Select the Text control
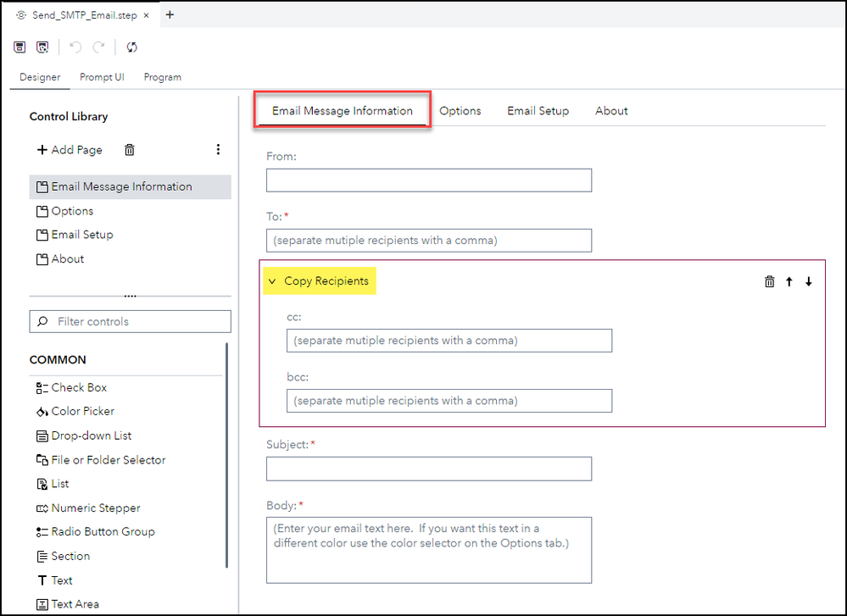 (54, 580)
